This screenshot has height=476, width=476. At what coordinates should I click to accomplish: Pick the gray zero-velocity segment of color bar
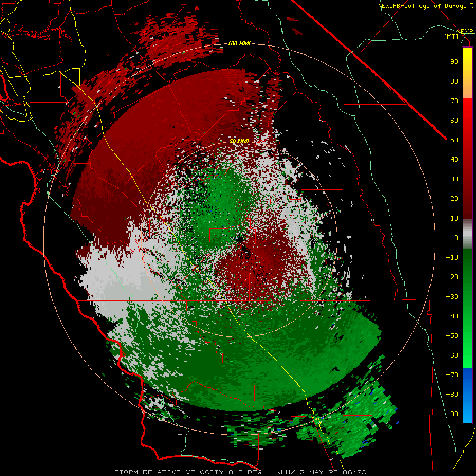(x=467, y=234)
